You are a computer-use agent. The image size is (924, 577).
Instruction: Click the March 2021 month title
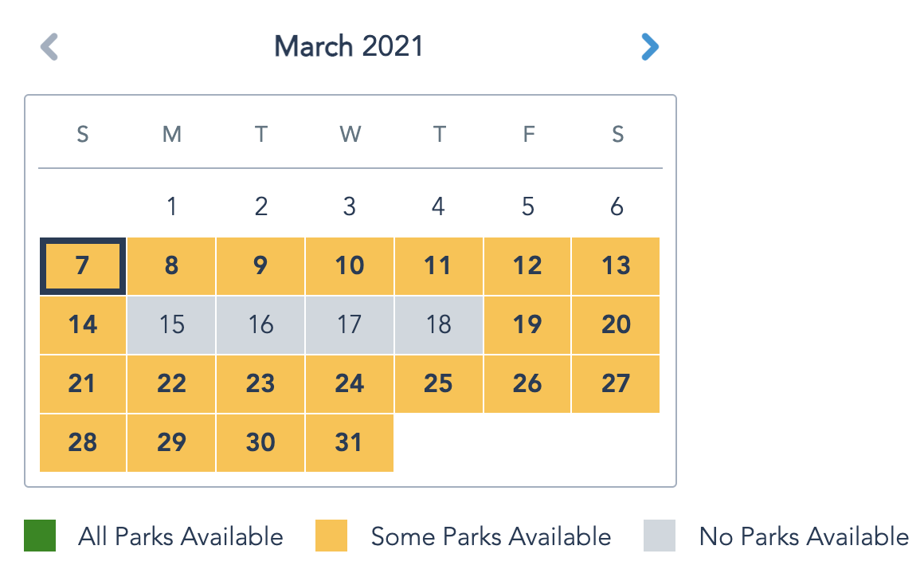pyautogui.click(x=348, y=46)
